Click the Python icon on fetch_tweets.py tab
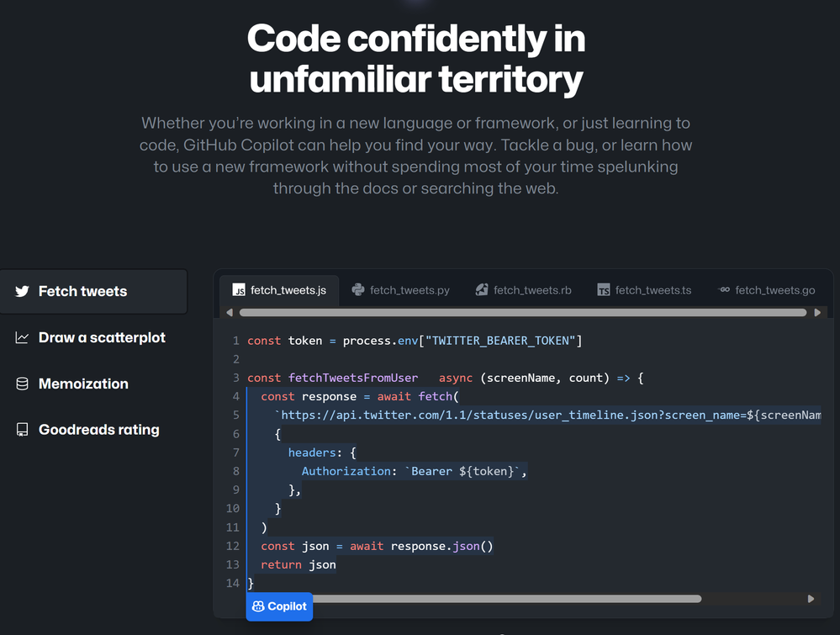Screen dimensions: 840x635 coord(358,290)
